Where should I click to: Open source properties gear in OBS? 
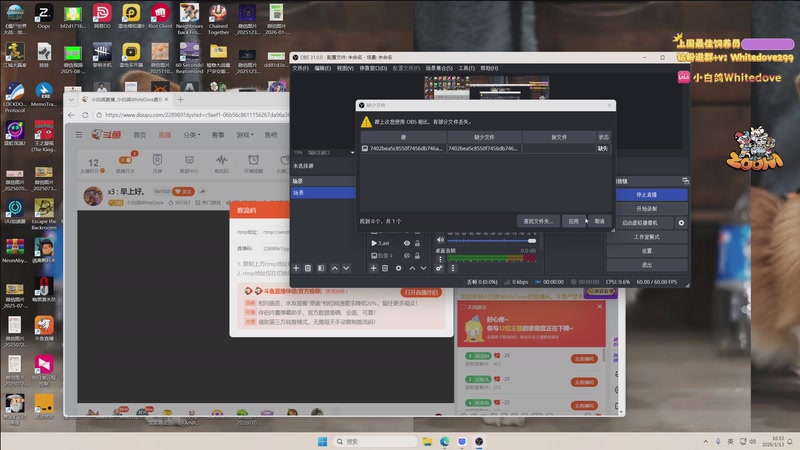[x=398, y=268]
